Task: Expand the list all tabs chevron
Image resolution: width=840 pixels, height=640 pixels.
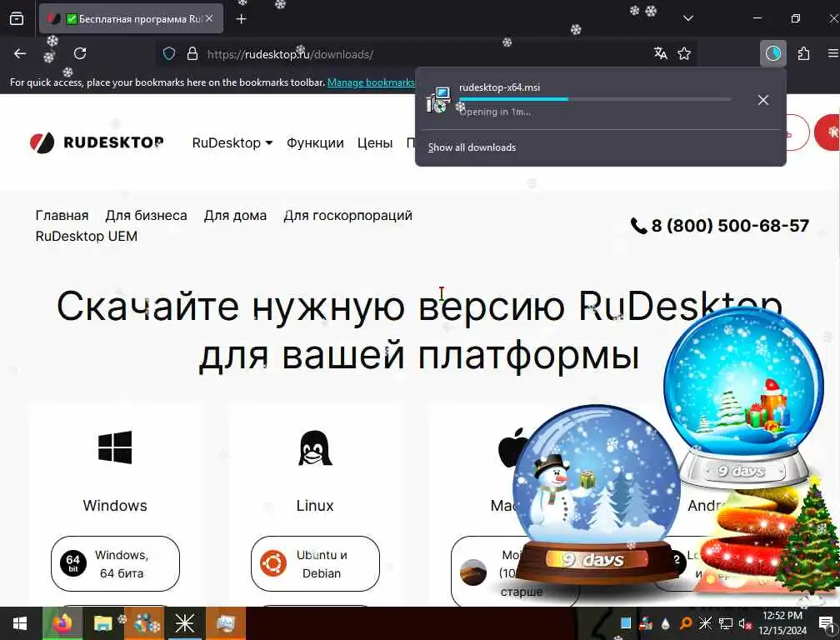Action: click(688, 18)
